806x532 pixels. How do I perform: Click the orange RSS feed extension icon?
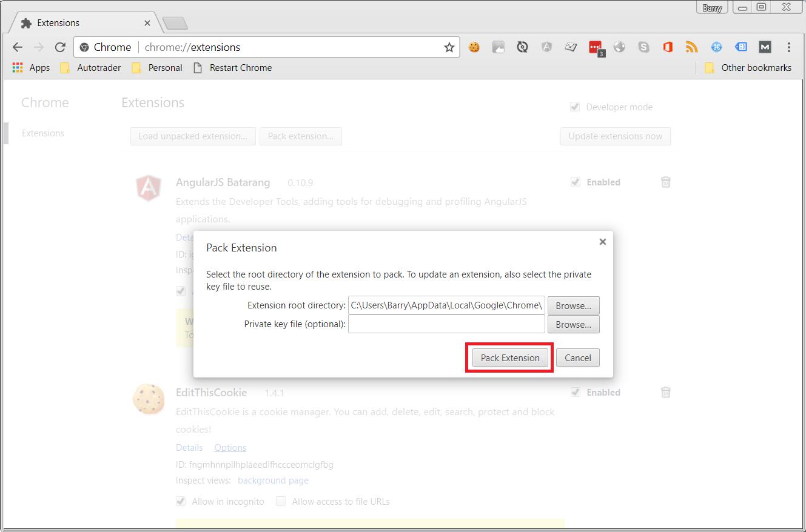(692, 47)
